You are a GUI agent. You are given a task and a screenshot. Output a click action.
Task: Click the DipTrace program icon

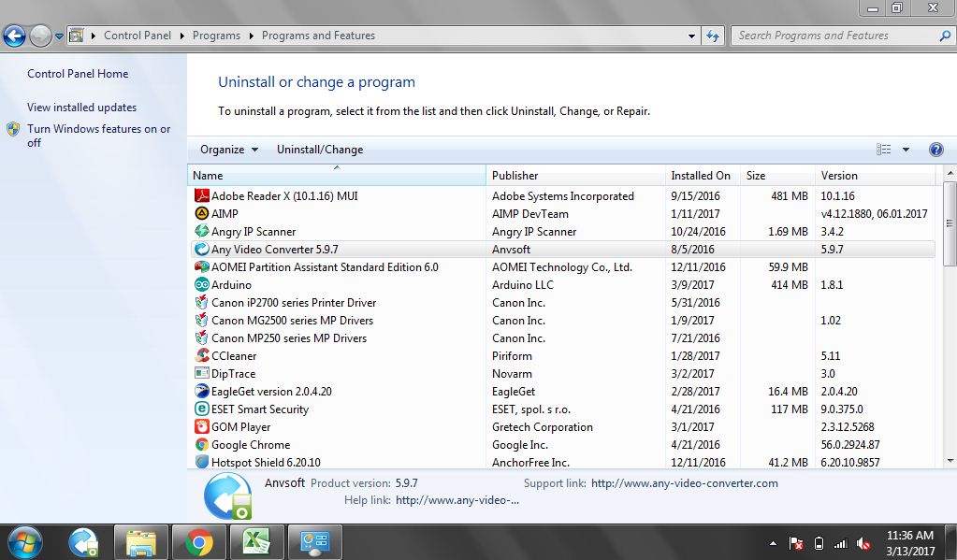pos(202,373)
